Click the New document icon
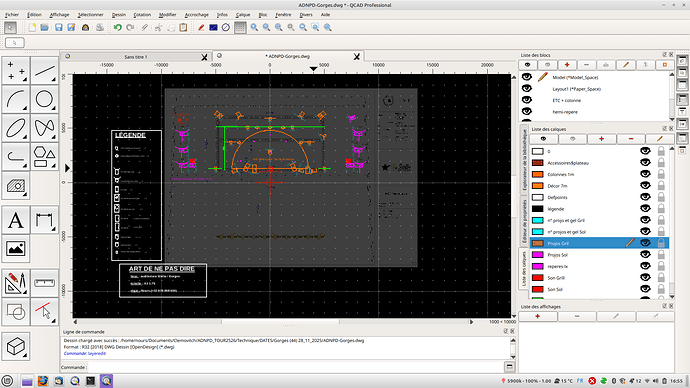690x388 pixels. pos(32,27)
